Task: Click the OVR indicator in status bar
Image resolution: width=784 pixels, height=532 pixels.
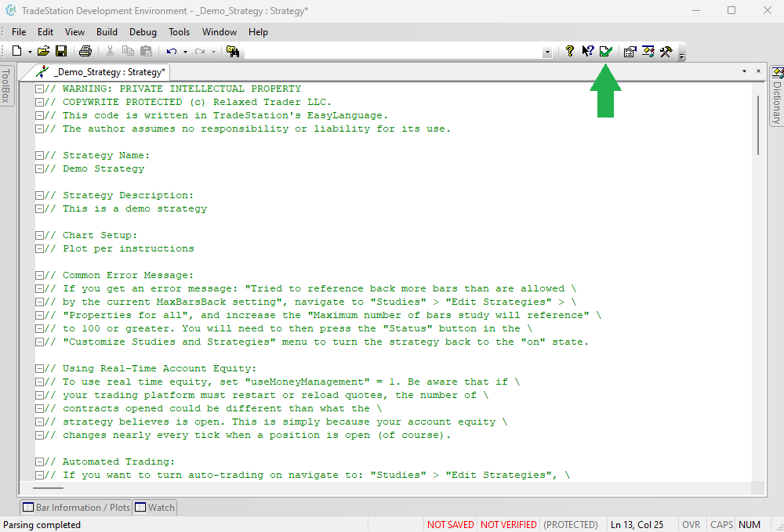Action: 691,524
